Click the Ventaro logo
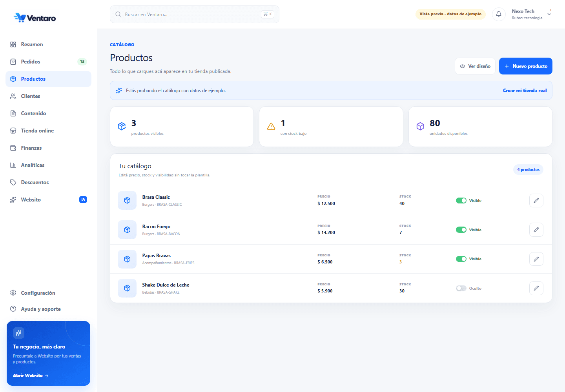The width and height of the screenshot is (565, 392). [35, 18]
